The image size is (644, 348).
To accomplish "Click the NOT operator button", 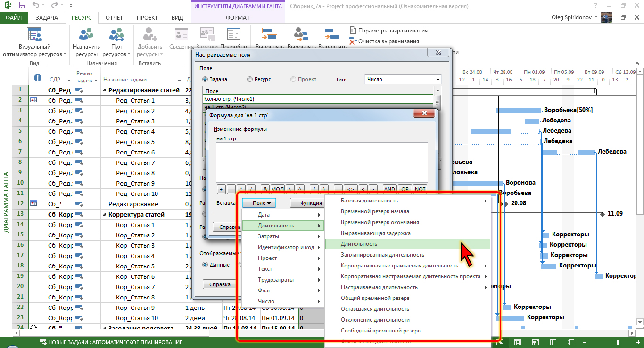I will 420,189.
